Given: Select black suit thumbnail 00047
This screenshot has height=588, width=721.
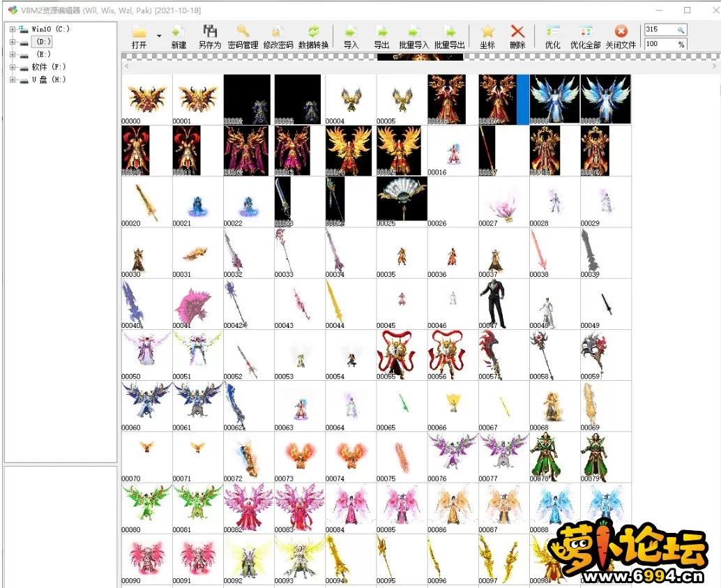Looking at the screenshot, I should tap(503, 303).
